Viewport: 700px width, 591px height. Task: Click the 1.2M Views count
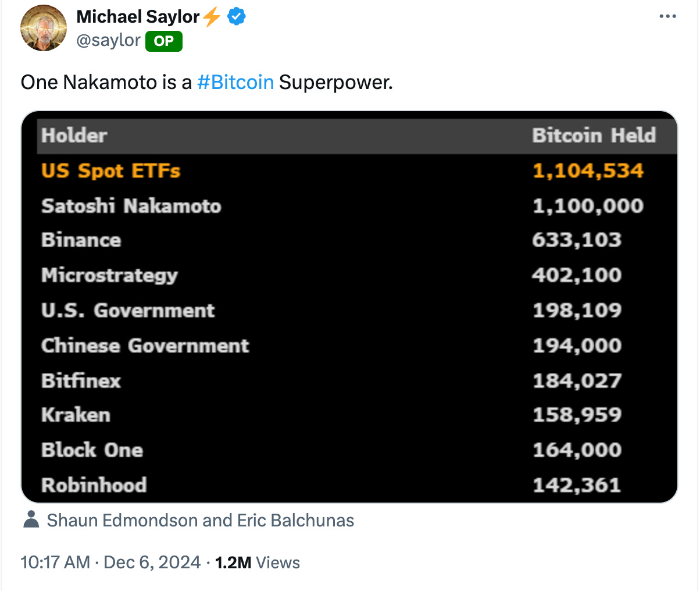258,562
